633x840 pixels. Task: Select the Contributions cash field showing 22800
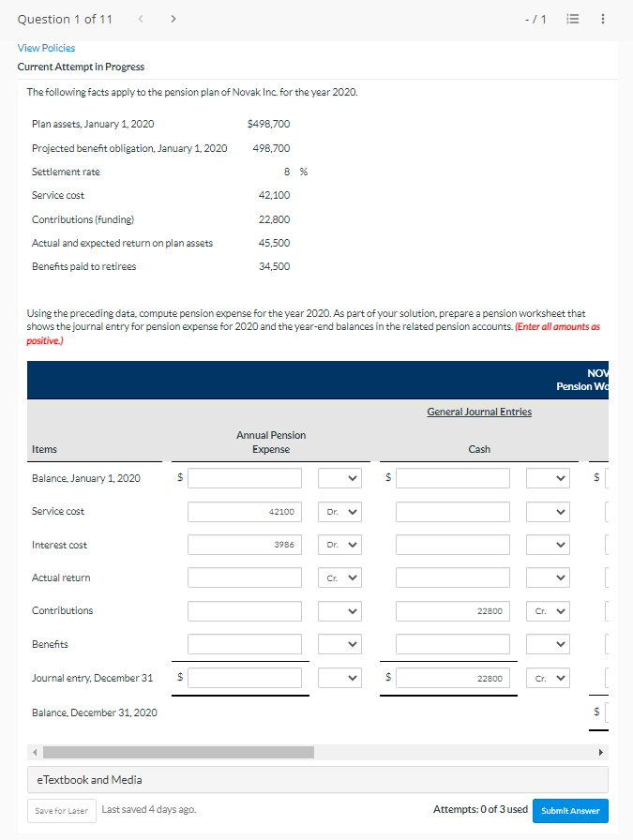[452, 610]
